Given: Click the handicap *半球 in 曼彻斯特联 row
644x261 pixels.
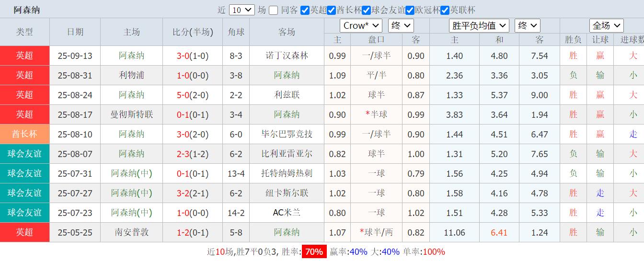Looking at the screenshot, I should (376, 114).
